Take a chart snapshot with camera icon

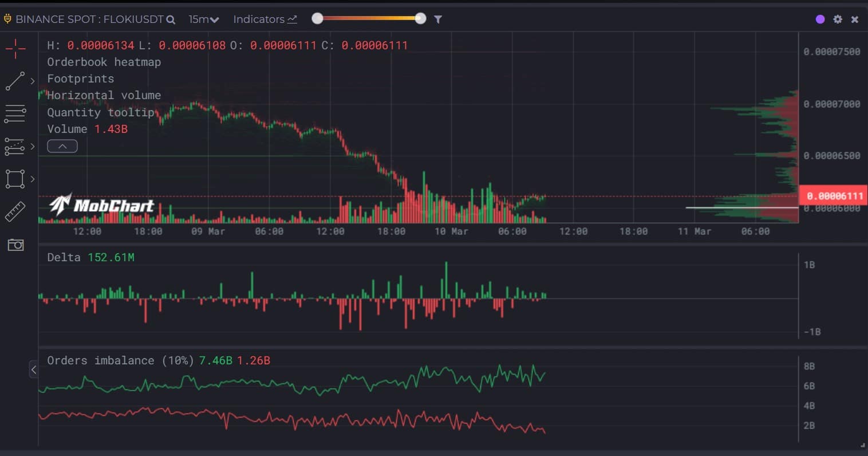15,245
